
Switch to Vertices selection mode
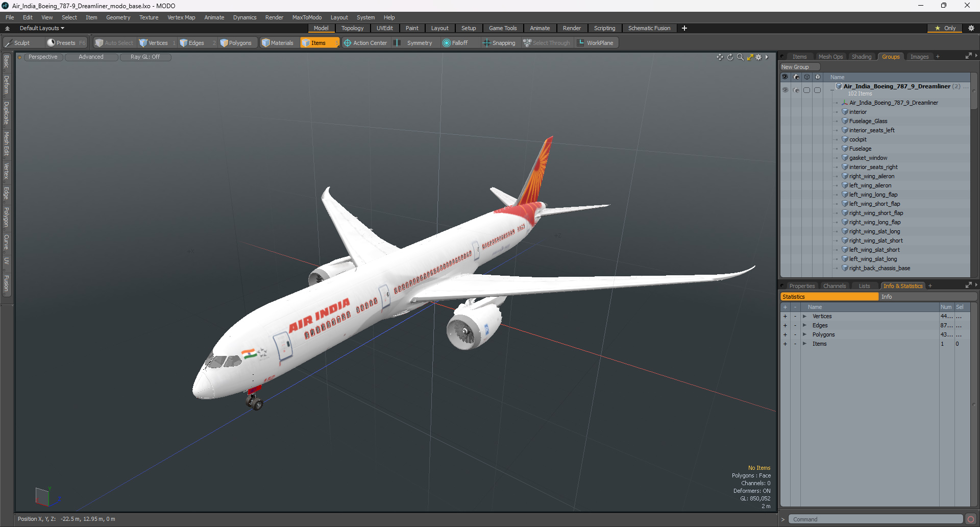click(157, 43)
